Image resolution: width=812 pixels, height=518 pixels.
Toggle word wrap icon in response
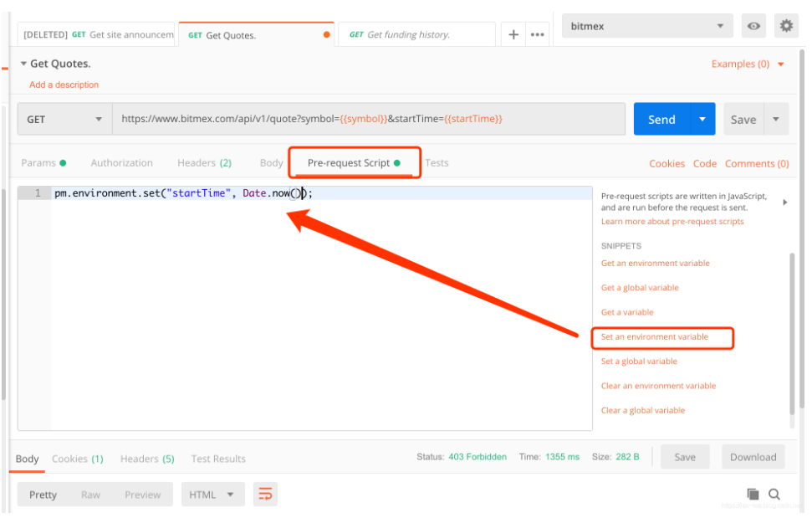pyautogui.click(x=265, y=494)
